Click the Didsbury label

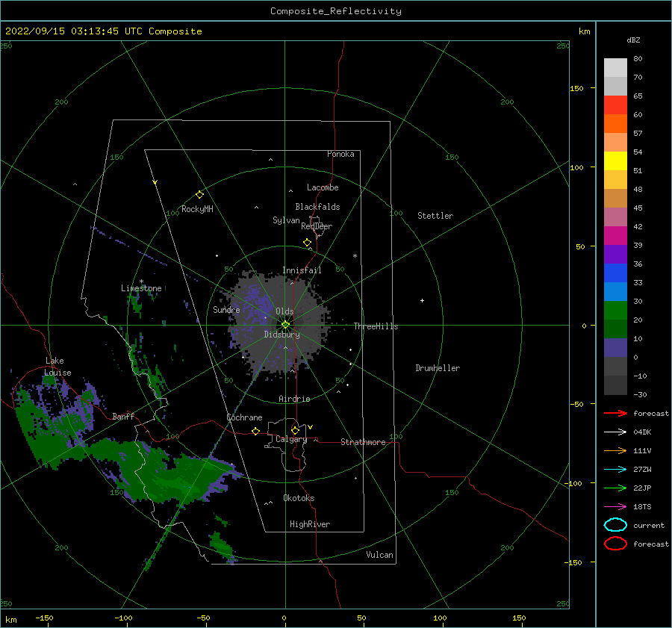coord(281,335)
